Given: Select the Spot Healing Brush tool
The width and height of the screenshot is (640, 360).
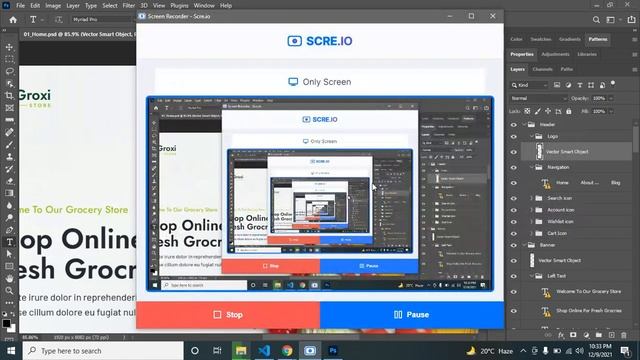Looking at the screenshot, I should [x=9, y=132].
